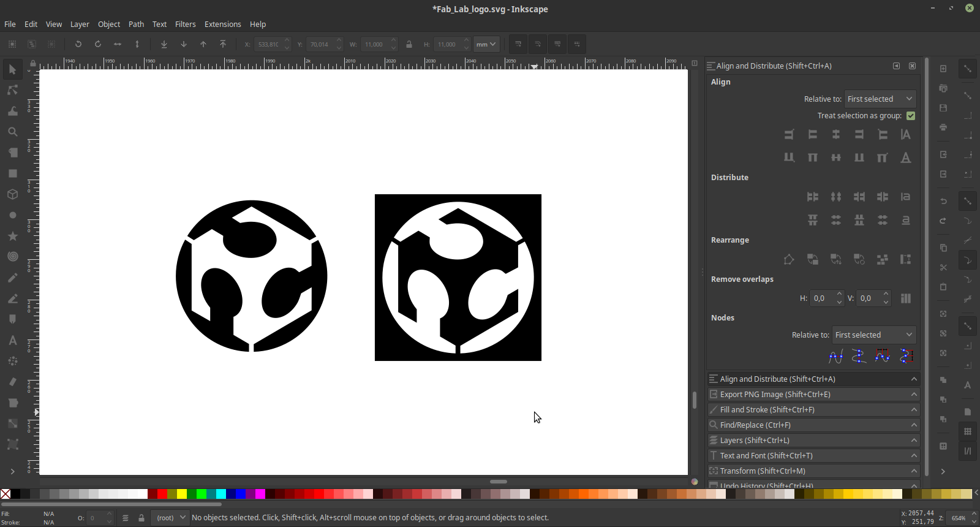
Task: Select the Rectangle tool
Action: [x=12, y=173]
